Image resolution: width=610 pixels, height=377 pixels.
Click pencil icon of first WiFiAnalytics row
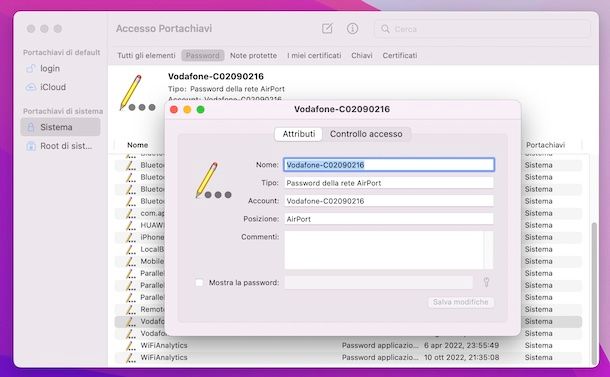(x=131, y=345)
